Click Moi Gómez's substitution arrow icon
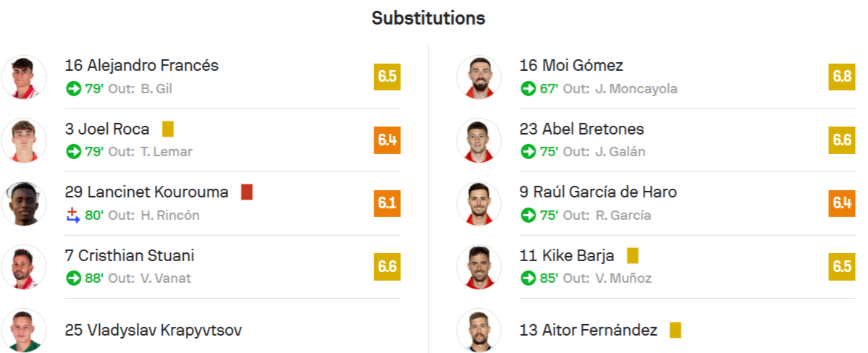This screenshot has height=353, width=868. (x=528, y=89)
